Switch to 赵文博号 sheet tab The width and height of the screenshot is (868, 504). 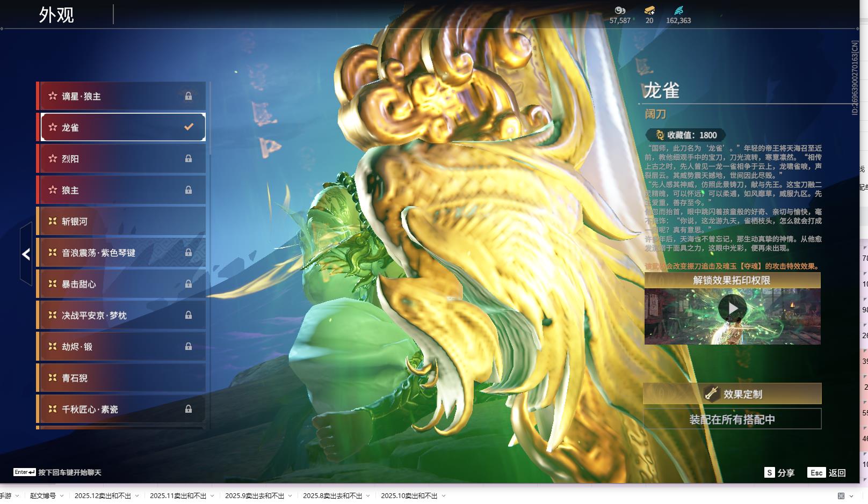(x=43, y=496)
